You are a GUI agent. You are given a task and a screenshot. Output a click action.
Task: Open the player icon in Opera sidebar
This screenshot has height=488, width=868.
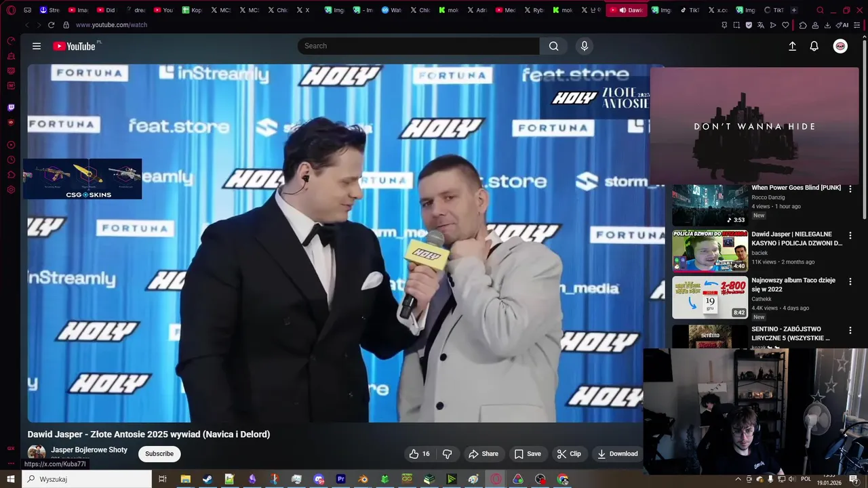(11, 145)
